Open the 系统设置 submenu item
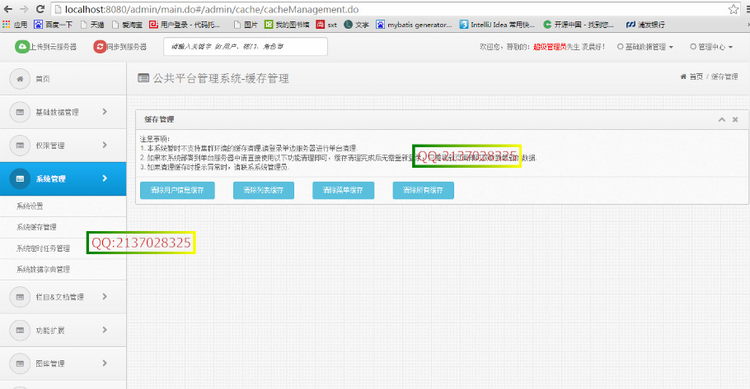Viewport: 750px width, 389px height. (30, 206)
